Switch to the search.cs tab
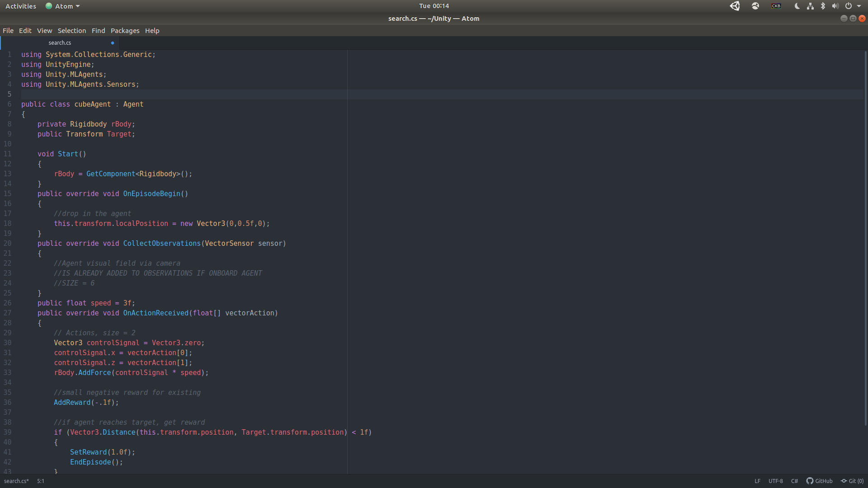The width and height of the screenshot is (868, 488). click(60, 43)
